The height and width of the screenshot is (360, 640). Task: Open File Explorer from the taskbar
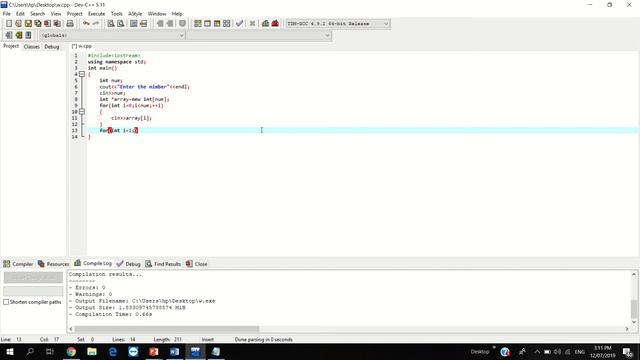(x=92, y=351)
